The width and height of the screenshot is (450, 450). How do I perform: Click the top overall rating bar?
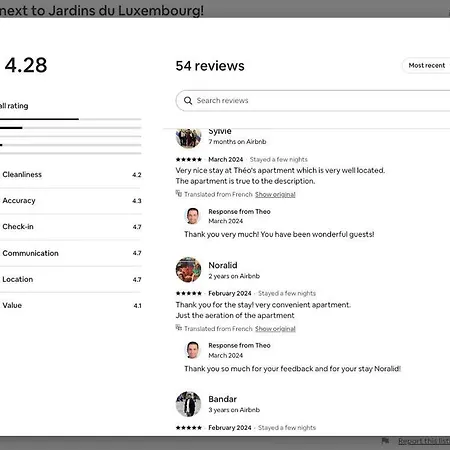tap(70, 119)
